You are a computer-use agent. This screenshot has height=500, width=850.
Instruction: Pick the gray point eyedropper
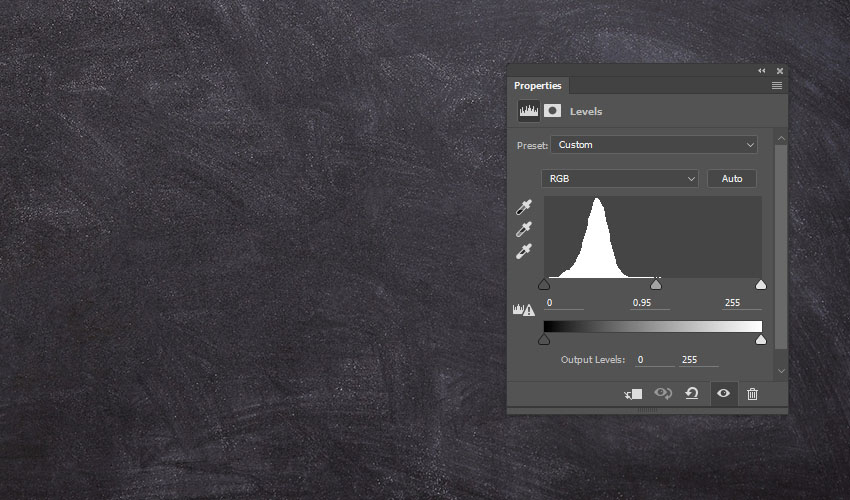coord(524,229)
